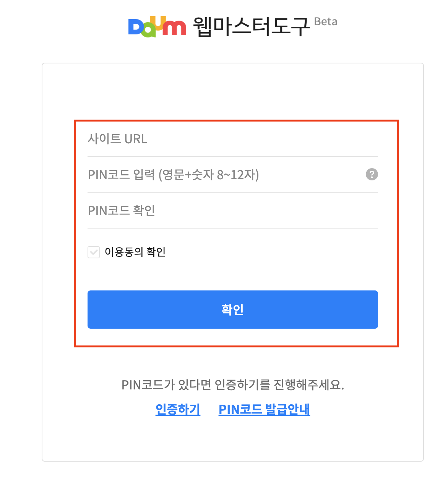Open the 인증하기 link

[x=178, y=409]
